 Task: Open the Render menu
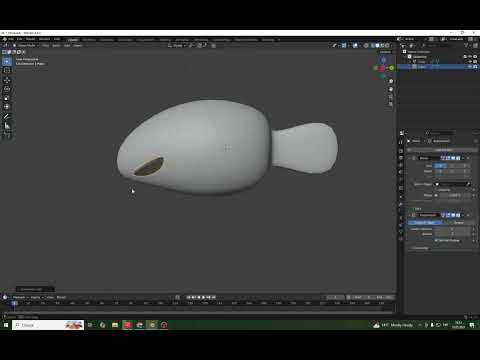(x=30, y=39)
